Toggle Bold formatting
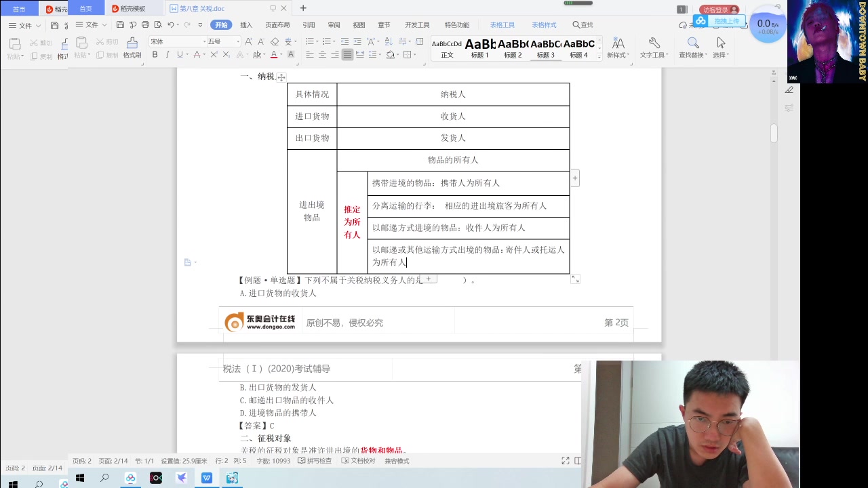The image size is (868, 488). coord(155,54)
